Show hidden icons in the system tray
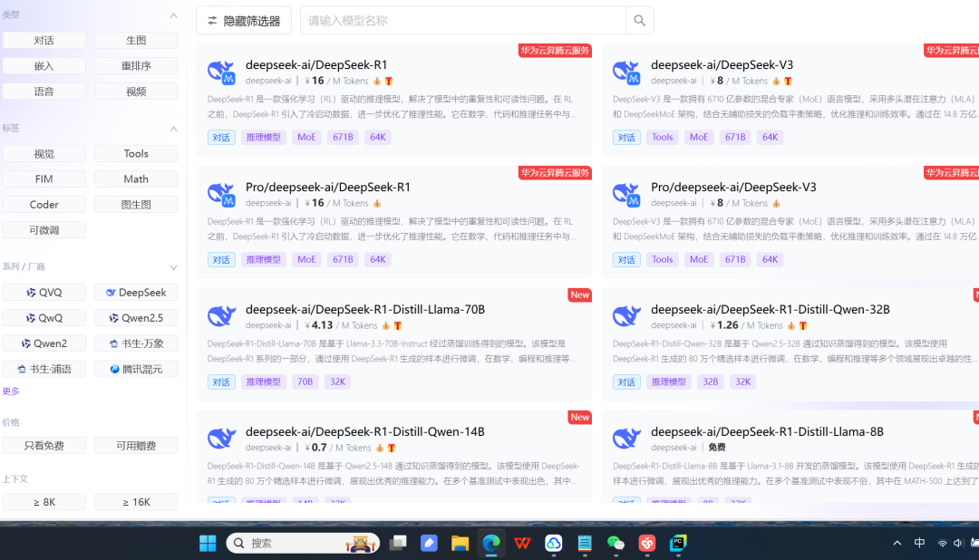Viewport: 979px width, 560px height. 897,543
